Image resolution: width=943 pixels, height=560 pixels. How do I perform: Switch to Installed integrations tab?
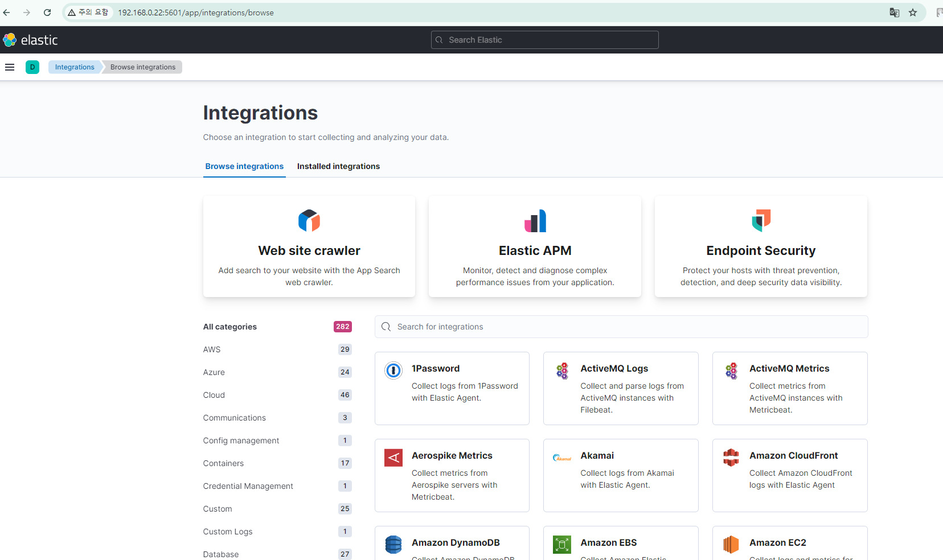[x=338, y=166]
